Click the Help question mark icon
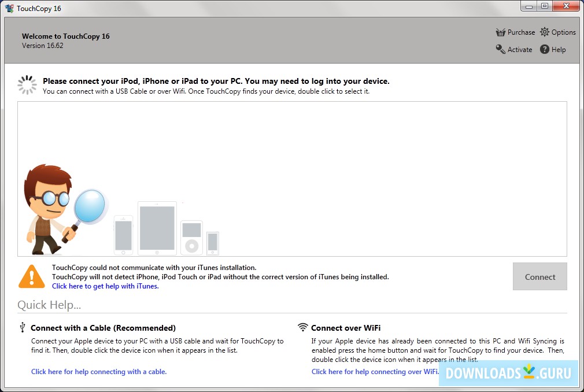The height and width of the screenshot is (392, 584). coord(545,49)
